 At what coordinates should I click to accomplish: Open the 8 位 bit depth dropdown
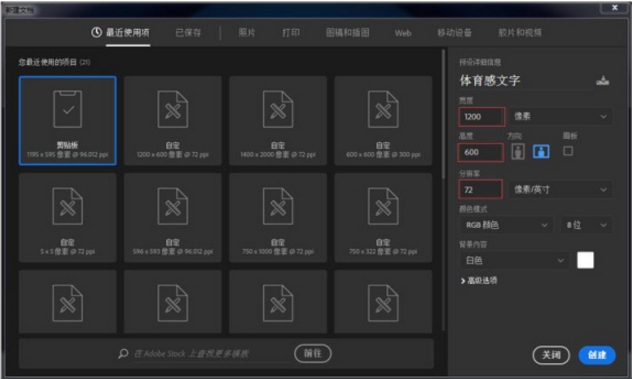[x=586, y=225]
